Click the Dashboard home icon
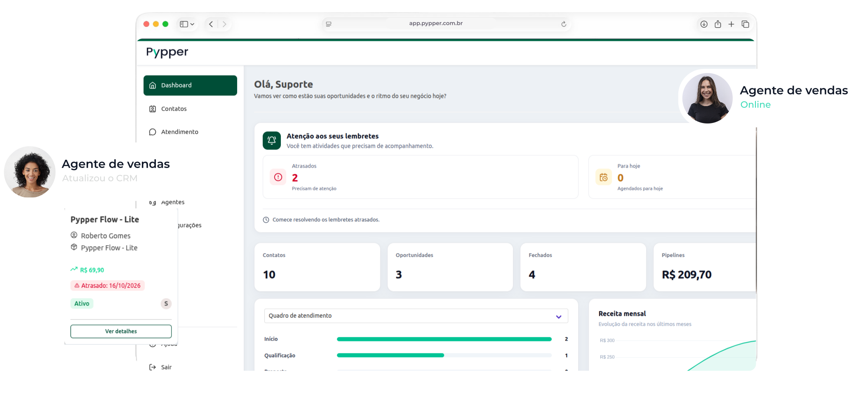 coord(153,85)
